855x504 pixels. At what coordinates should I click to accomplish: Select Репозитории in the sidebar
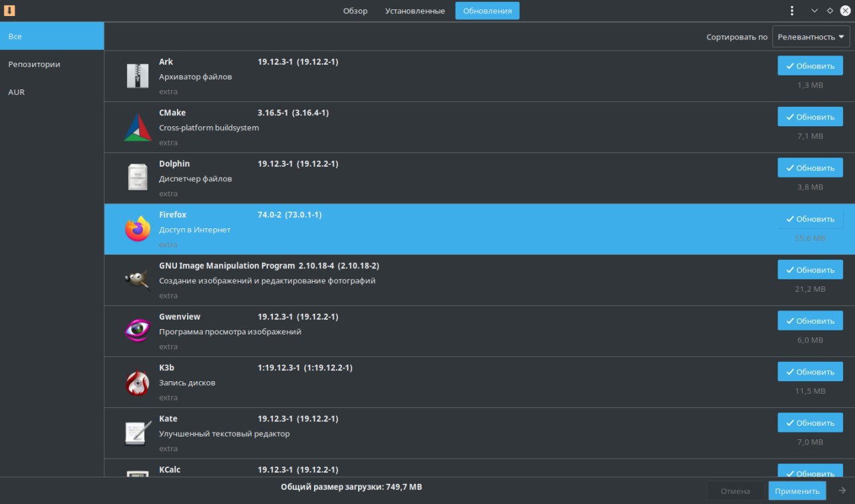pyautogui.click(x=52, y=64)
